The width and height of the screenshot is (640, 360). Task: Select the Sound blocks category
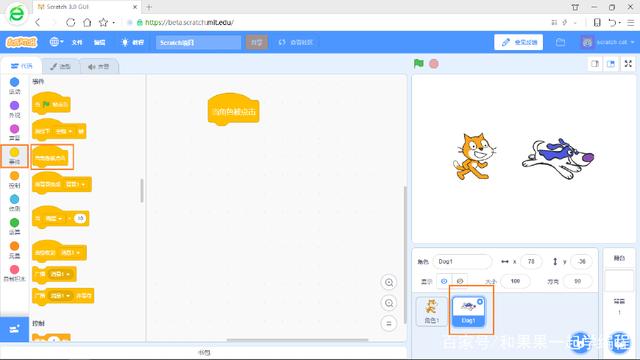tap(14, 133)
